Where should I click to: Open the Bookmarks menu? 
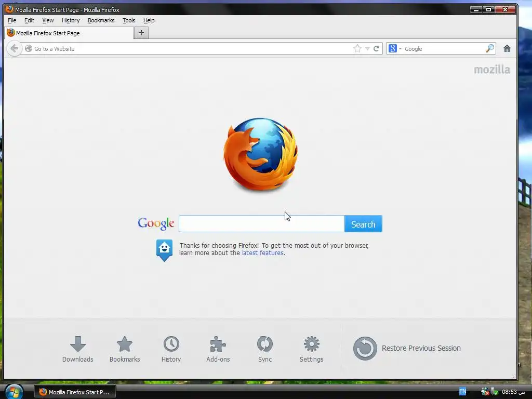(101, 20)
